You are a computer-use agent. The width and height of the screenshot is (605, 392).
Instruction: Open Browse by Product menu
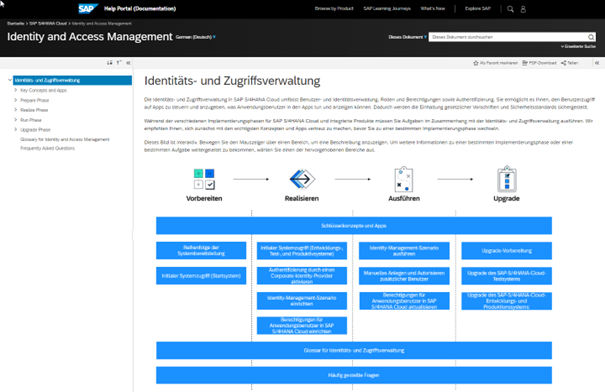point(334,8)
